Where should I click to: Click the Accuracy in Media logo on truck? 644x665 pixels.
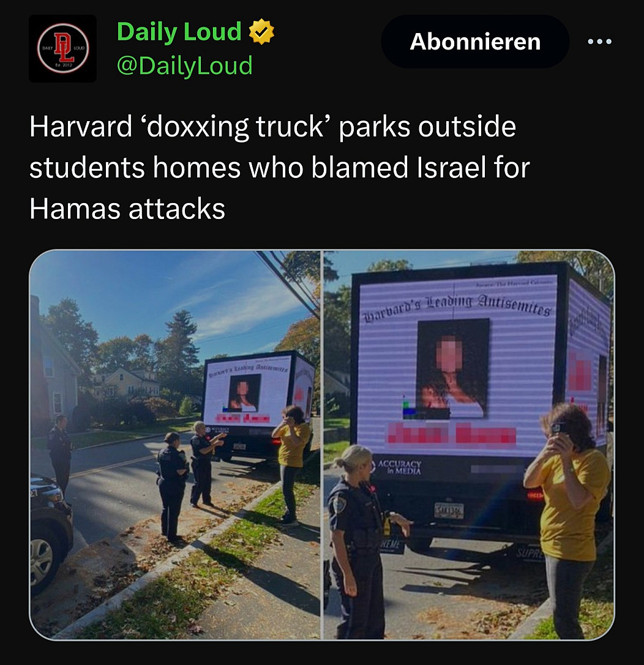399,467
